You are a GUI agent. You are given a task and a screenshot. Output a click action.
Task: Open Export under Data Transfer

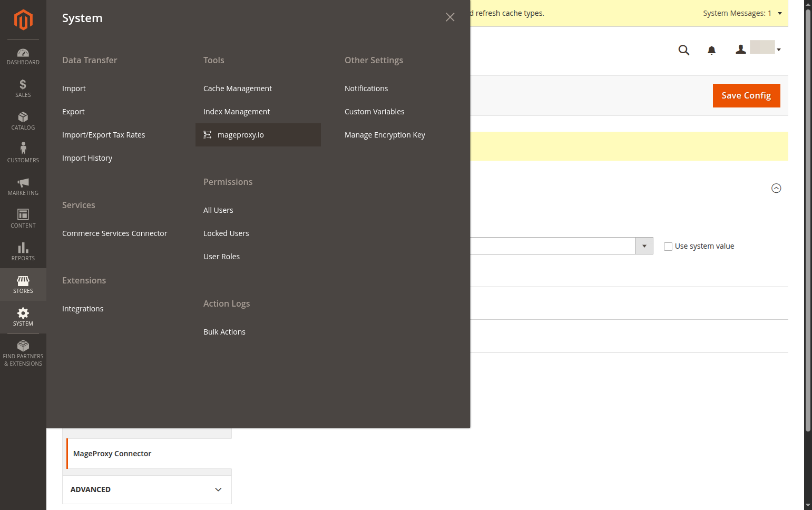click(73, 112)
